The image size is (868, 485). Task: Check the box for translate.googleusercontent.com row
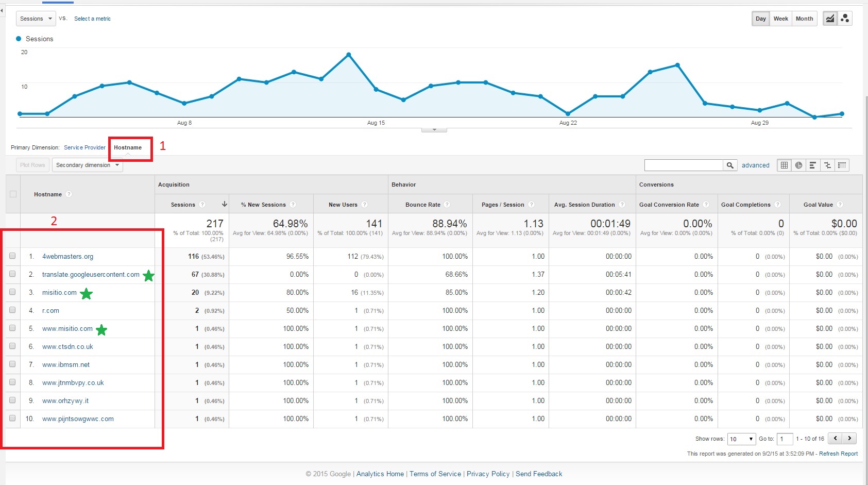point(12,274)
